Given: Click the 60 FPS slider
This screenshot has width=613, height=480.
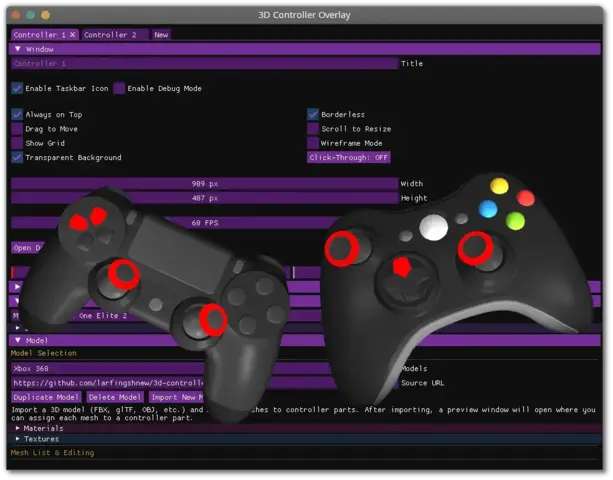Looking at the screenshot, I should [x=204, y=223].
